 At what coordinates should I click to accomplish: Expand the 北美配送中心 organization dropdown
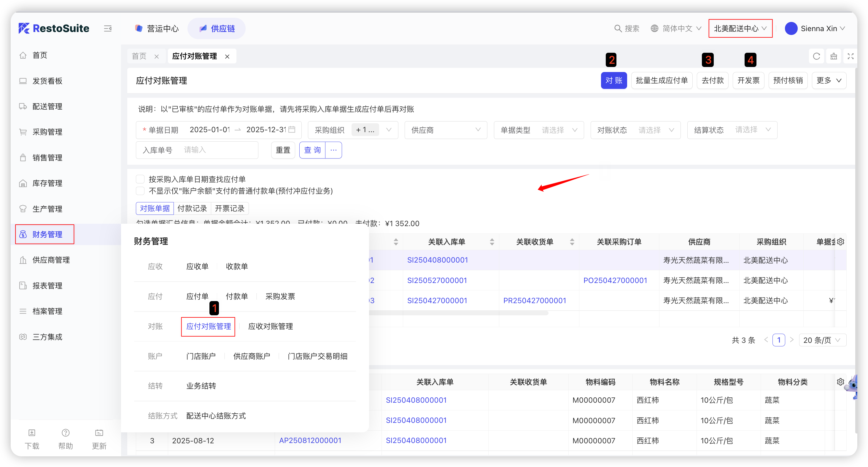tap(740, 29)
